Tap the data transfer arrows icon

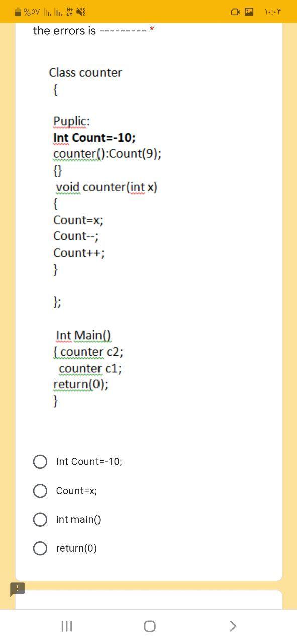point(69,12)
